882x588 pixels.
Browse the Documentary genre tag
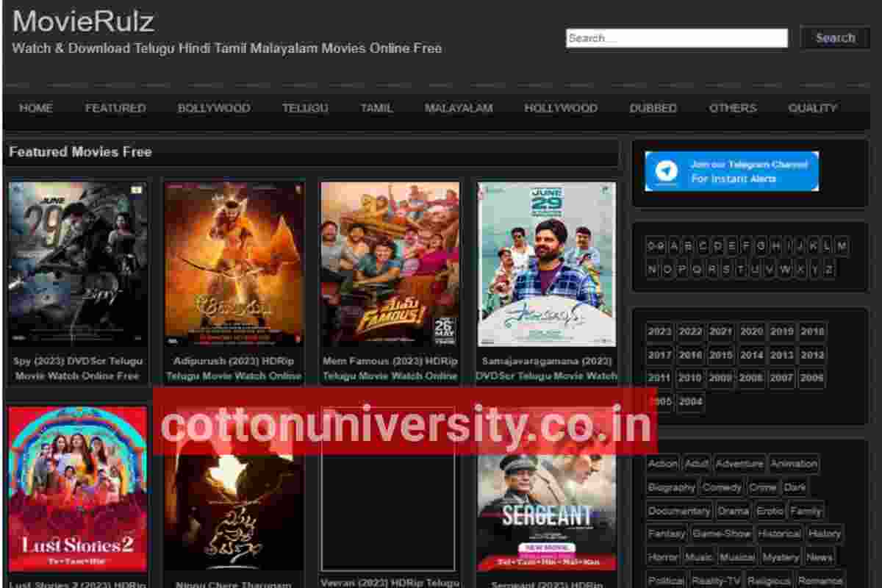[x=679, y=511]
